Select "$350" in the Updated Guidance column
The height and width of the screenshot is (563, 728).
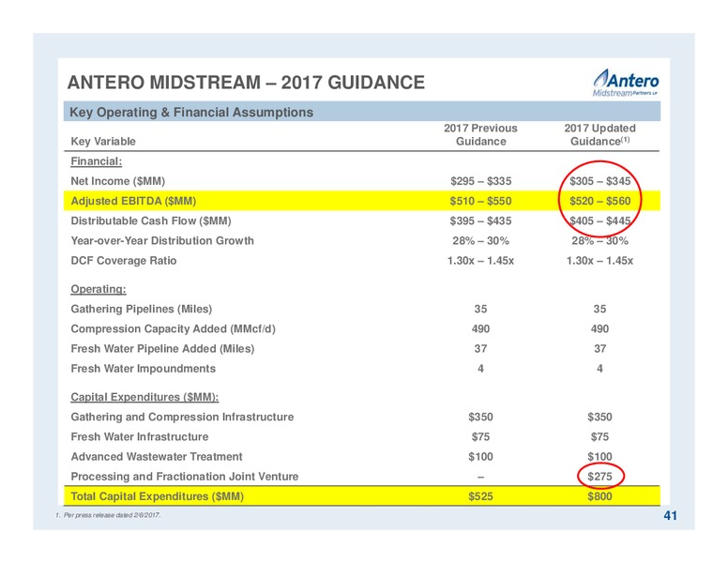click(599, 418)
